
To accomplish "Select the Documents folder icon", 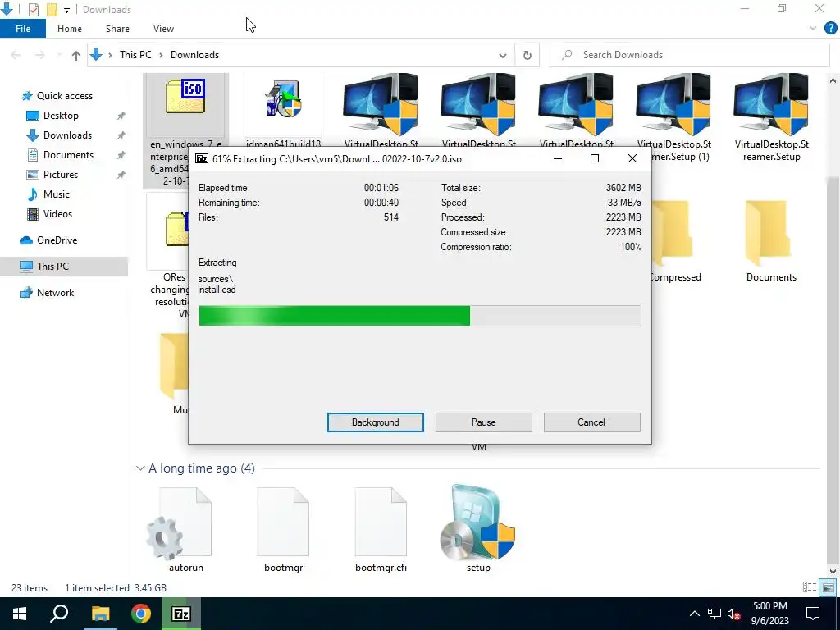I will point(769,233).
